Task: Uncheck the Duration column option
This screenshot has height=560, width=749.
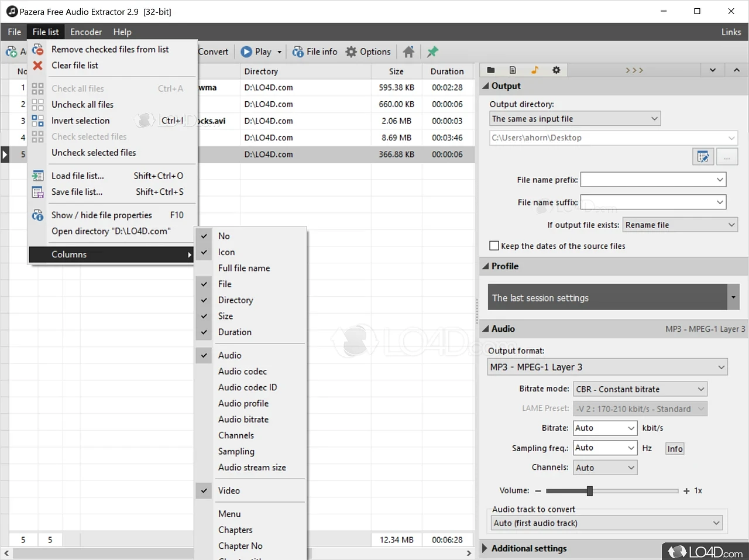Action: pos(235,332)
